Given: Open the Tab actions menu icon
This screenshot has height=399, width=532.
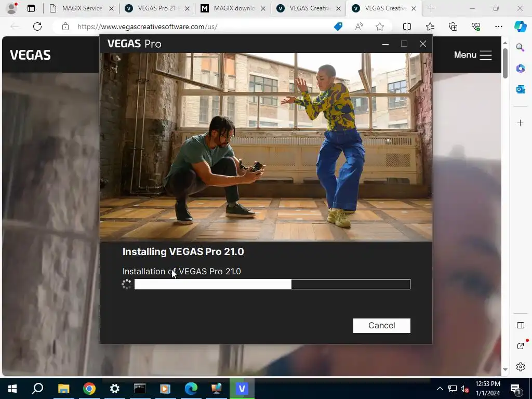Looking at the screenshot, I should click(x=31, y=8).
